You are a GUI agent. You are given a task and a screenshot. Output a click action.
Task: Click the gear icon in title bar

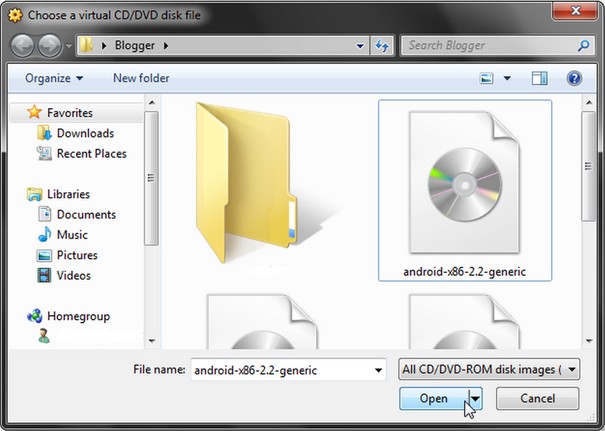[15, 15]
